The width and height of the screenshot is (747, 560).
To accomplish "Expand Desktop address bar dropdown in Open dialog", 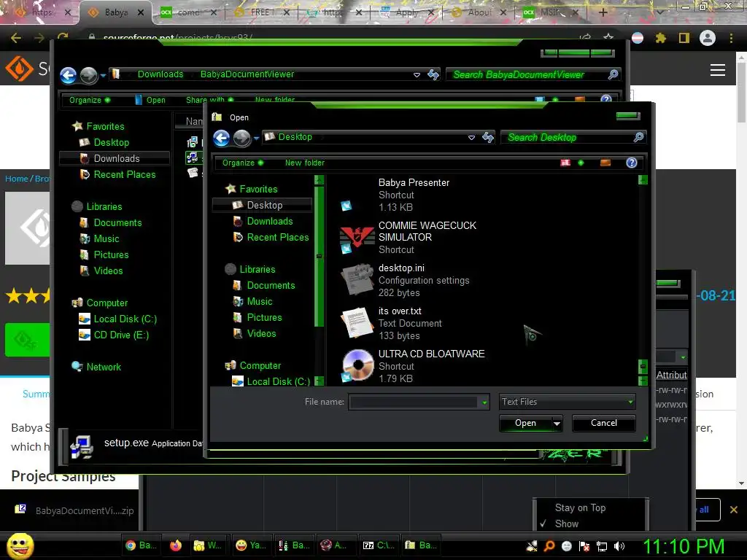I will click(471, 138).
